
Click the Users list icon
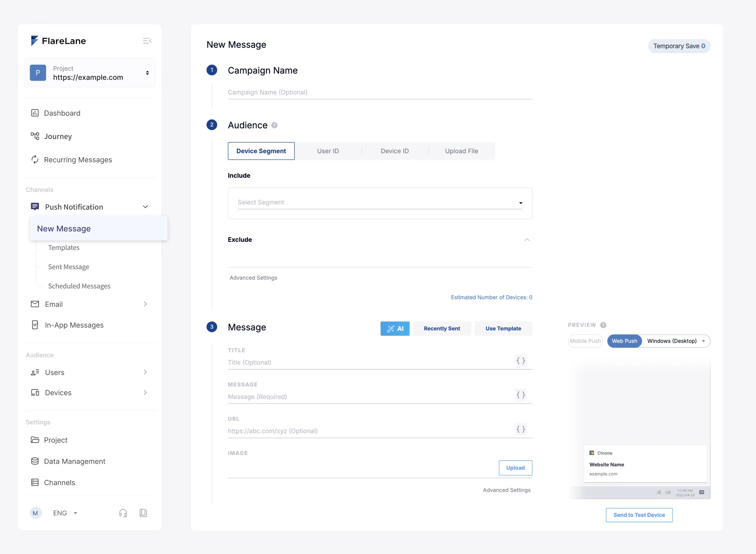point(35,372)
